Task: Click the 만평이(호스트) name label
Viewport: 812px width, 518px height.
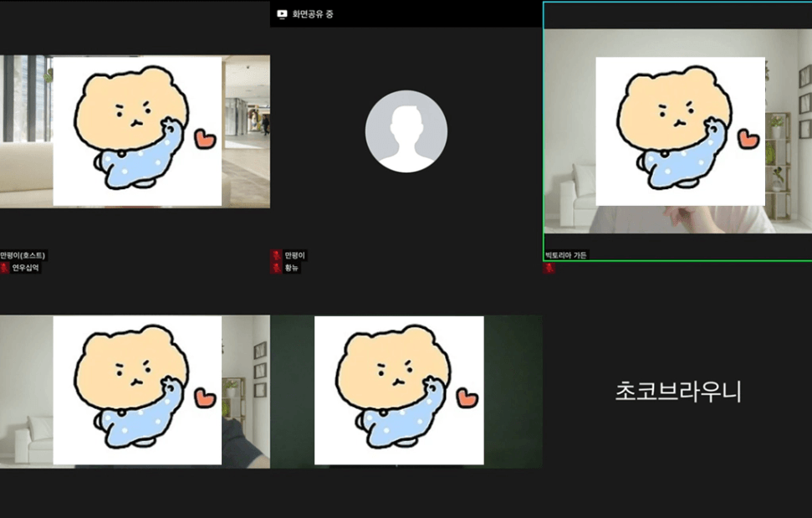Action: 23,255
